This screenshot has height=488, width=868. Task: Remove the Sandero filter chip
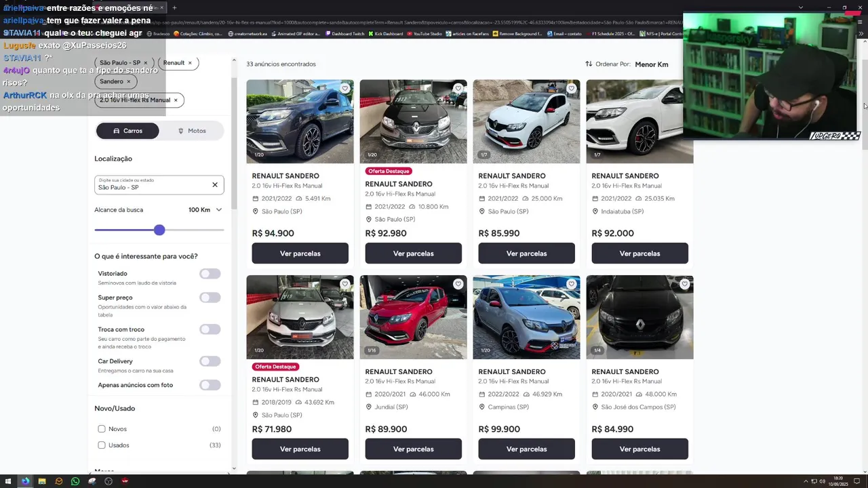128,81
